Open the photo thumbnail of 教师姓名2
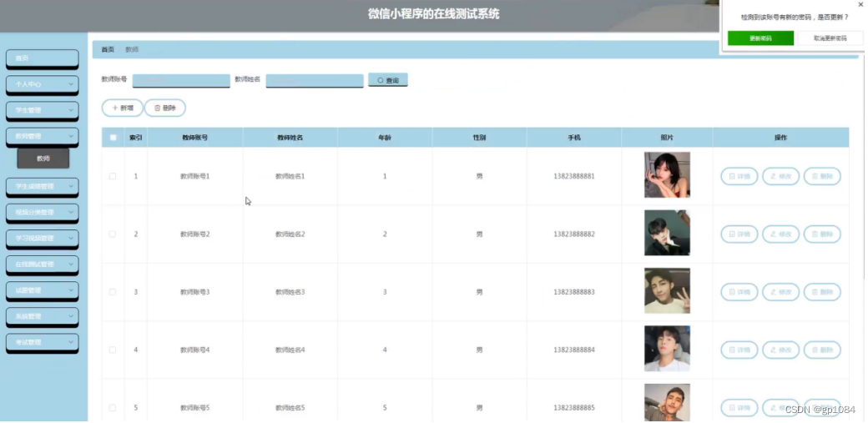Screen dimensions: 868x423 (667, 233)
